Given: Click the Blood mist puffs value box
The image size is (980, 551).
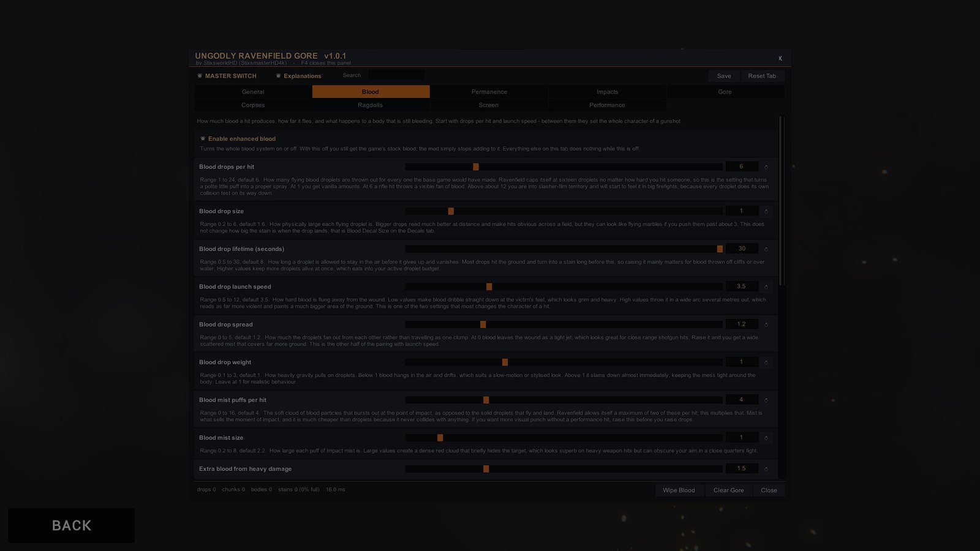Looking at the screenshot, I should pyautogui.click(x=742, y=400).
